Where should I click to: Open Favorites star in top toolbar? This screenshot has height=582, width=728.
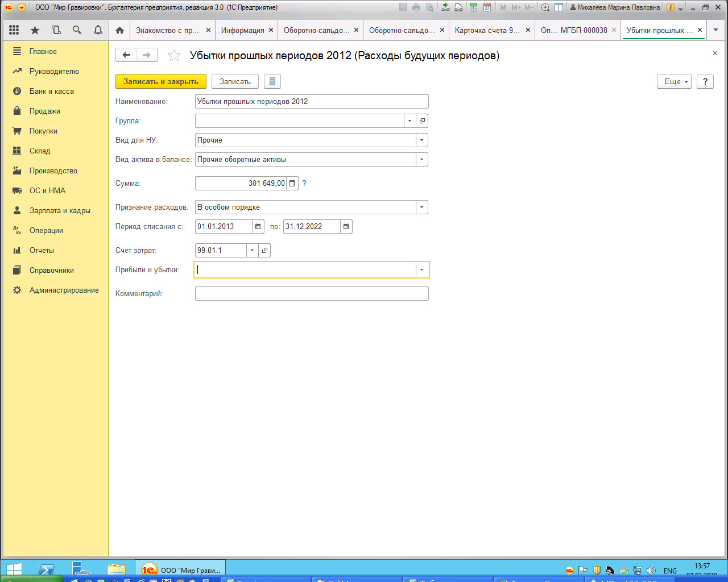pos(35,30)
